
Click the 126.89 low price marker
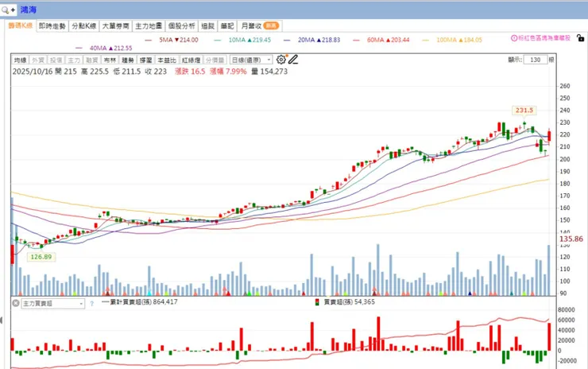41,257
